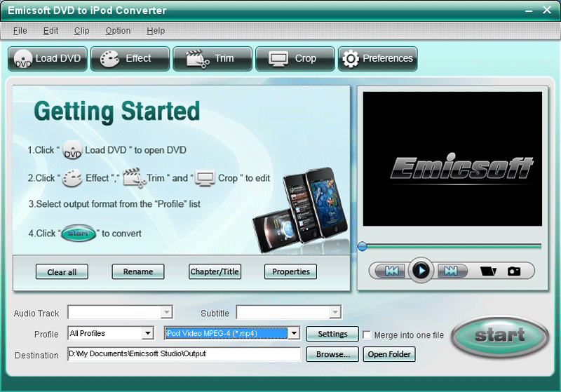Open the All Profiles category dropdown
The height and width of the screenshot is (392, 561).
[x=147, y=333]
